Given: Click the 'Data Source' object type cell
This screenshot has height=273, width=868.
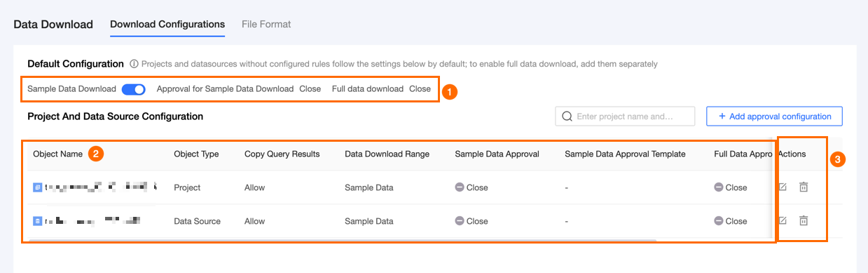Looking at the screenshot, I should [x=197, y=221].
